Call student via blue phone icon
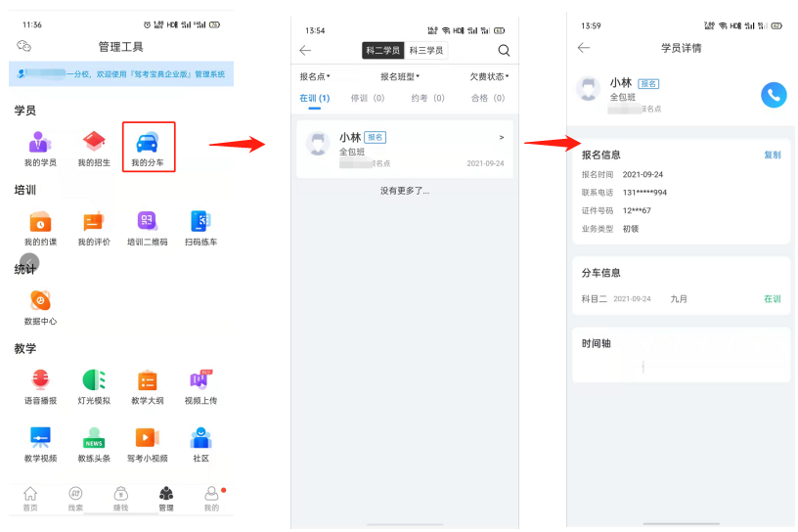This screenshot has width=798, height=532. point(774,95)
